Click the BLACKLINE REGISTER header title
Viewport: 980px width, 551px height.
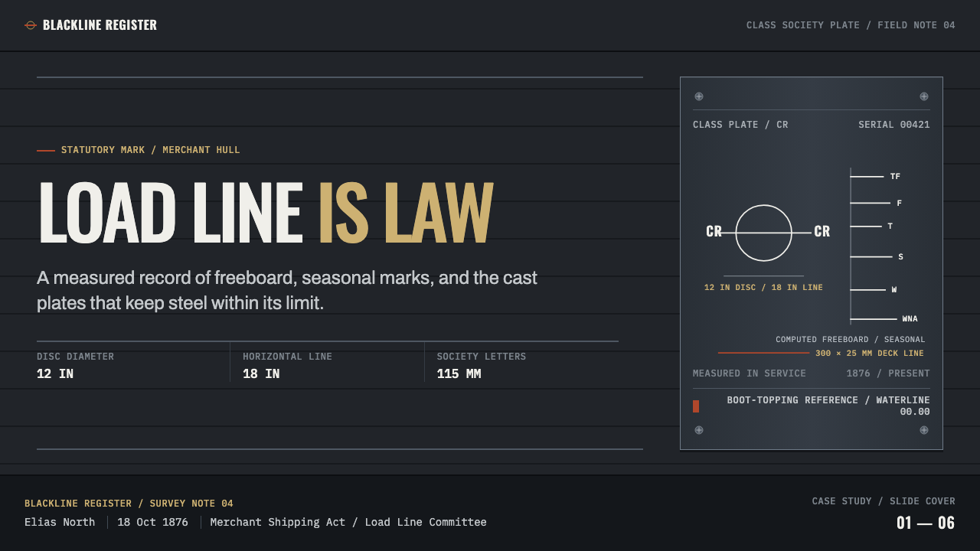tap(100, 25)
